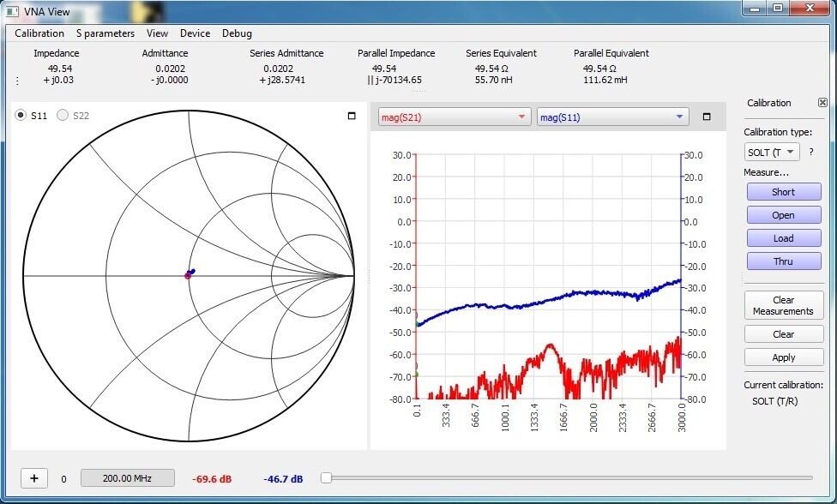Image resolution: width=837 pixels, height=504 pixels.
Task: Open the Debug menu
Action: (237, 33)
